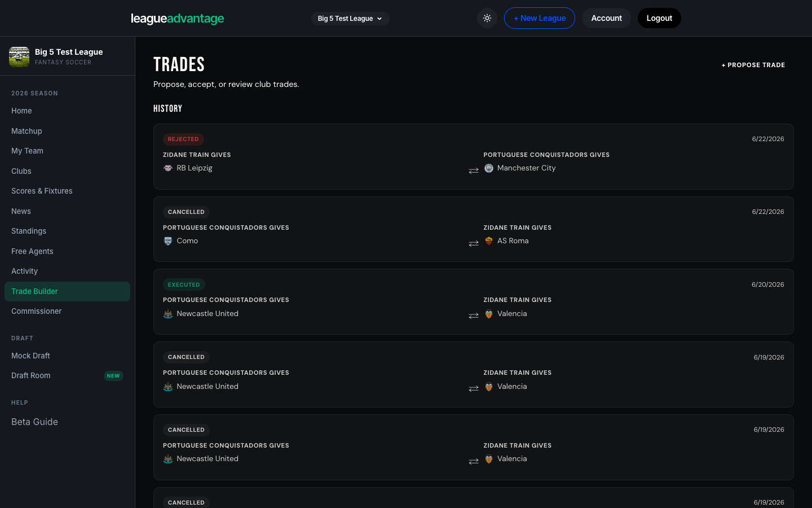This screenshot has width=812, height=508.
Task: Click the EXECUTED status badge
Action: coord(184,284)
